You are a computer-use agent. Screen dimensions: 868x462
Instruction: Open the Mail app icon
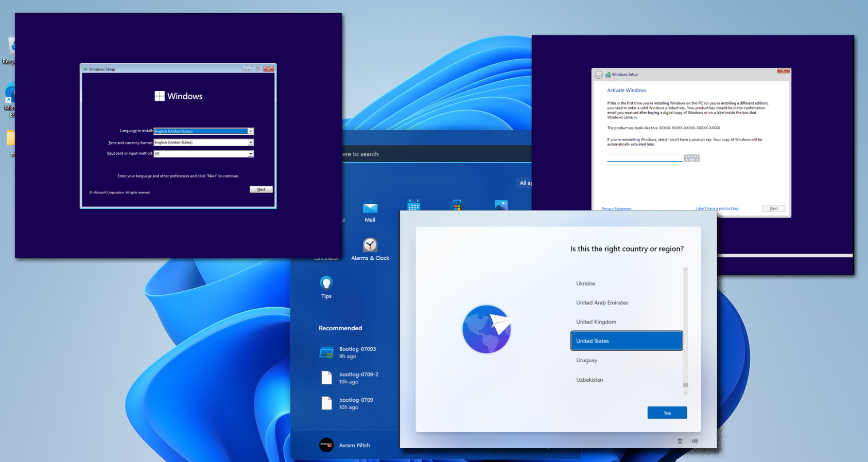click(370, 208)
